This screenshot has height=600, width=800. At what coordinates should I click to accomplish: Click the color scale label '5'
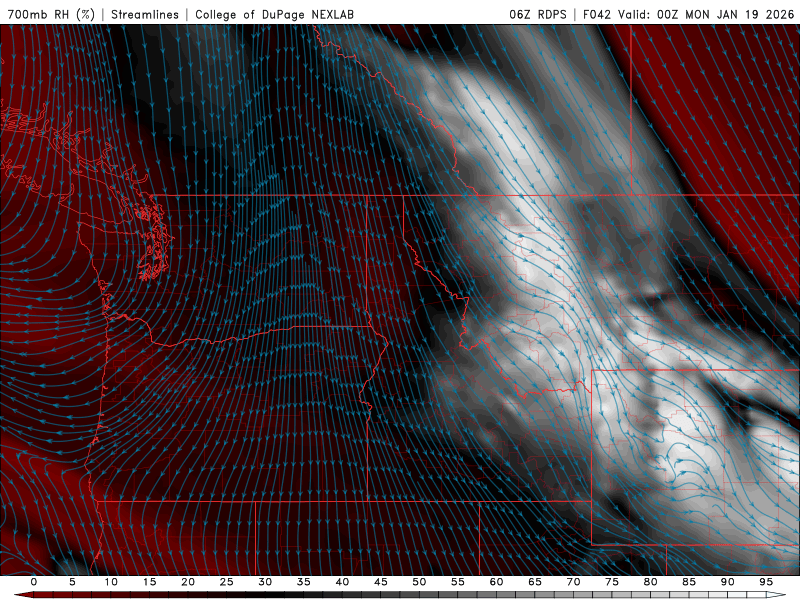[x=72, y=582]
